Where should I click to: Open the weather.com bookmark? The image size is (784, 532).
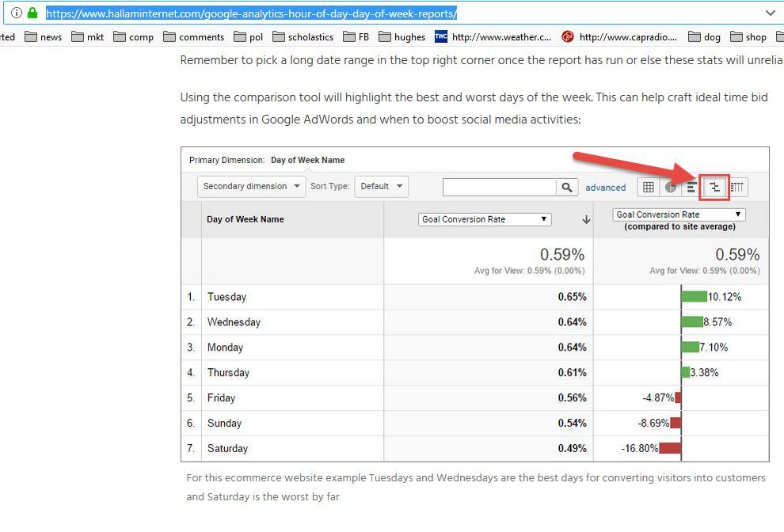(493, 36)
